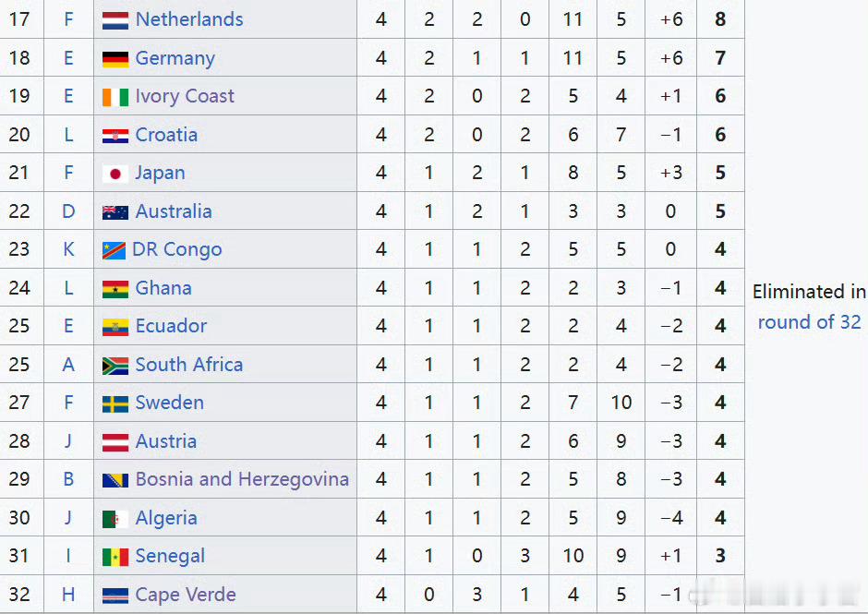This screenshot has height=614, width=868.
Task: Click the Germany flag icon
Action: (x=115, y=59)
